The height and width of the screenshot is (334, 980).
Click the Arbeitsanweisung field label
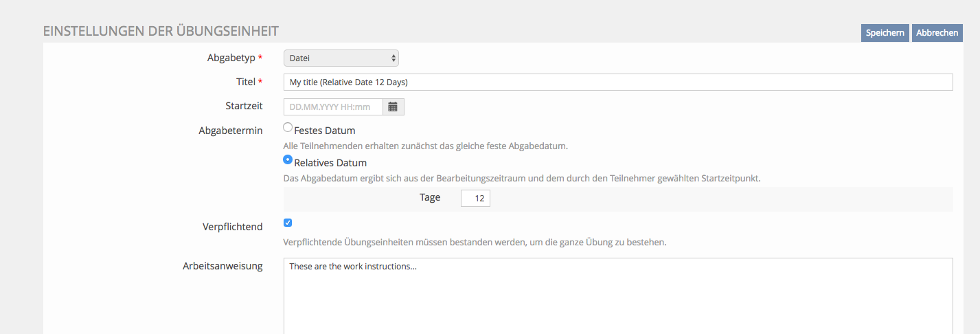223,266
